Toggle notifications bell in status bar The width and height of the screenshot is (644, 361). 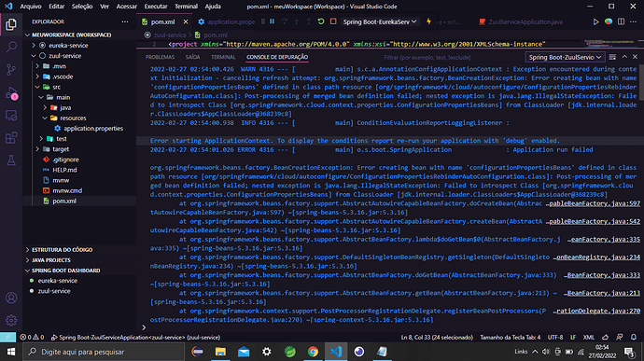[634, 337]
